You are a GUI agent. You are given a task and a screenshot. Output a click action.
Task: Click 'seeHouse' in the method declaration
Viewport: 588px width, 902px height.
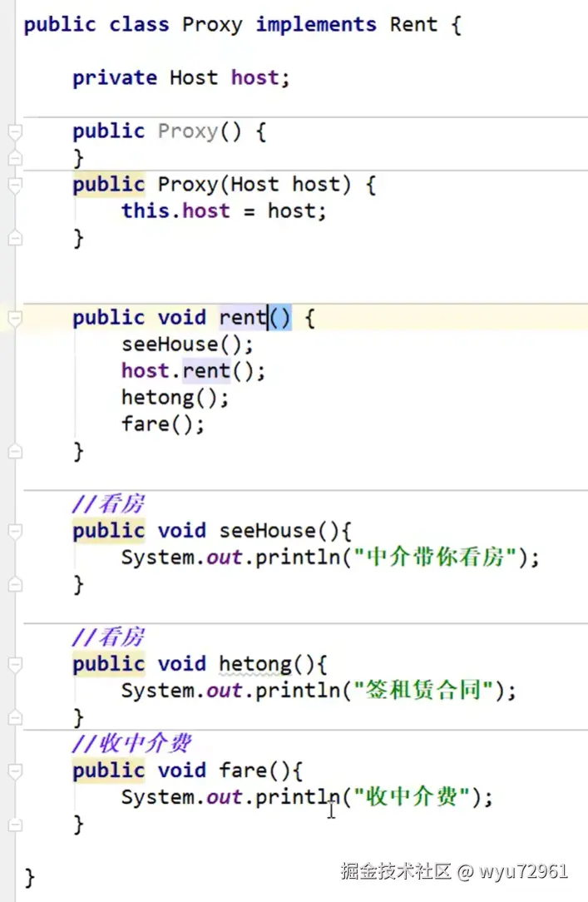(x=267, y=531)
